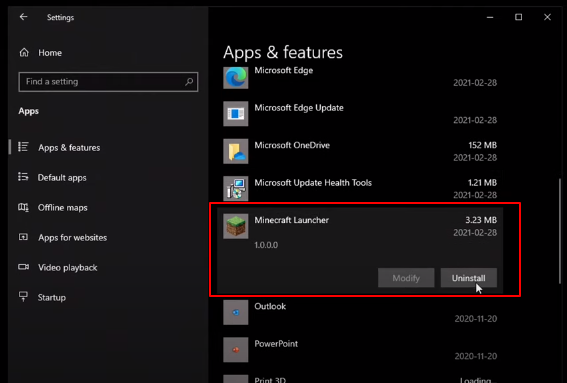
Task: Open Apps for websites settings
Action: [73, 238]
